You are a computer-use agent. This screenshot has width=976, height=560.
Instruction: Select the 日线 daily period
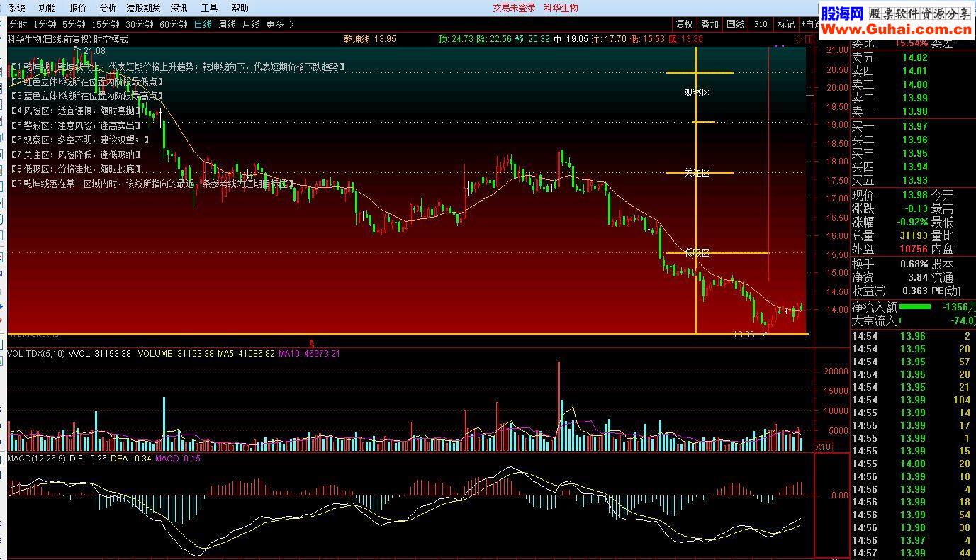click(x=203, y=24)
